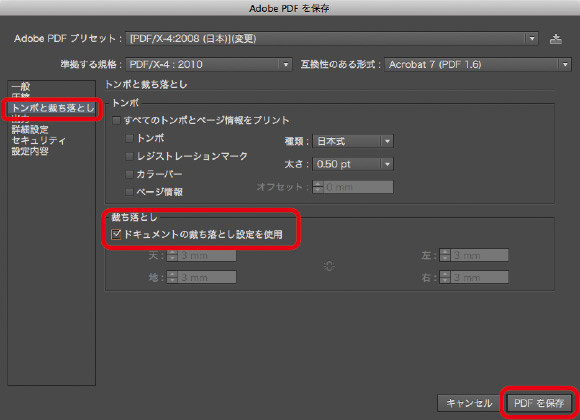Open the 準拠する規格 PDF/X-4:2010 dropdown

[209, 64]
